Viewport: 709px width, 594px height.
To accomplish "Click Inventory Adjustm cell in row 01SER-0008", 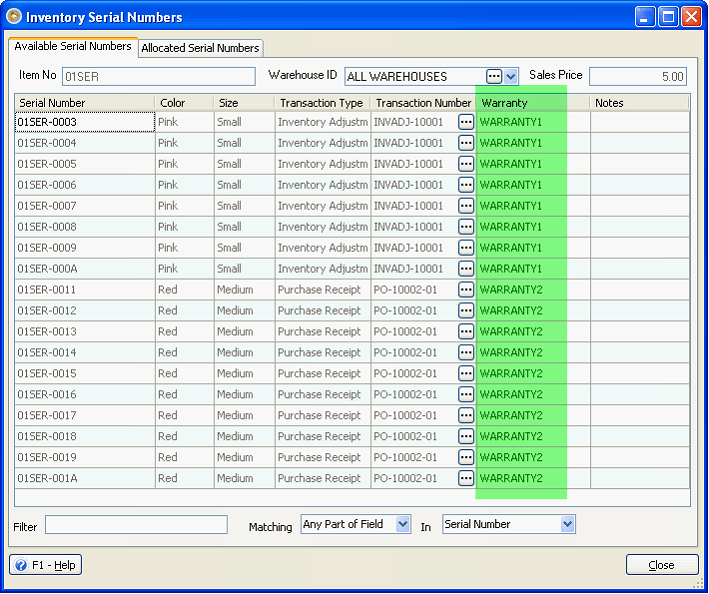I will point(323,226).
